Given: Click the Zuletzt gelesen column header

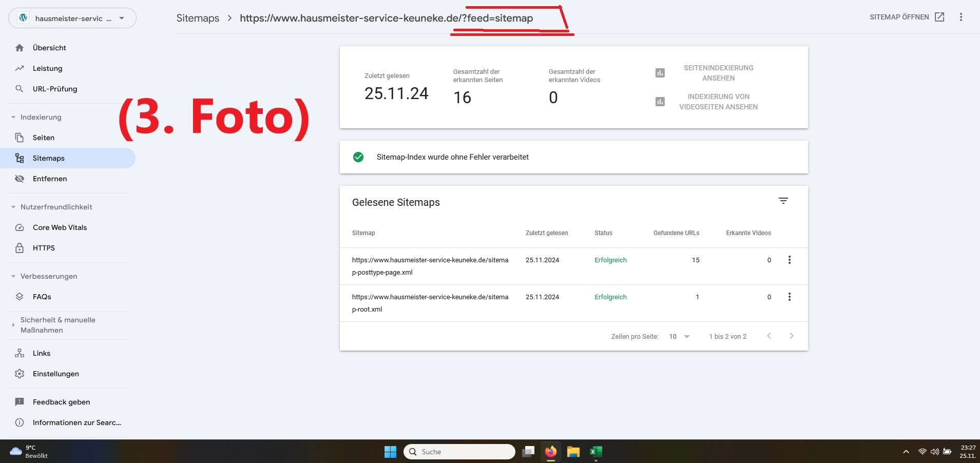Looking at the screenshot, I should click(x=547, y=233).
